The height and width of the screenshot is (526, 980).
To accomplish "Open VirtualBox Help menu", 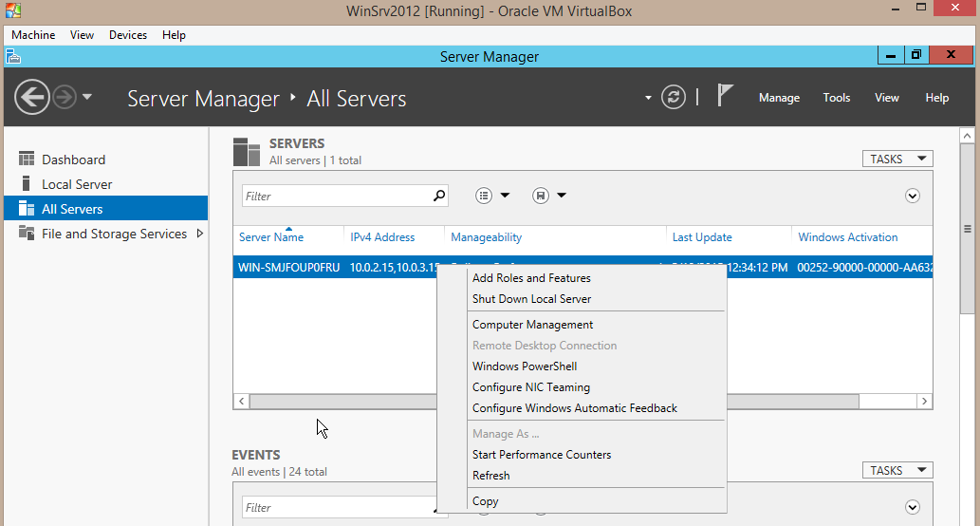I will pos(174,35).
